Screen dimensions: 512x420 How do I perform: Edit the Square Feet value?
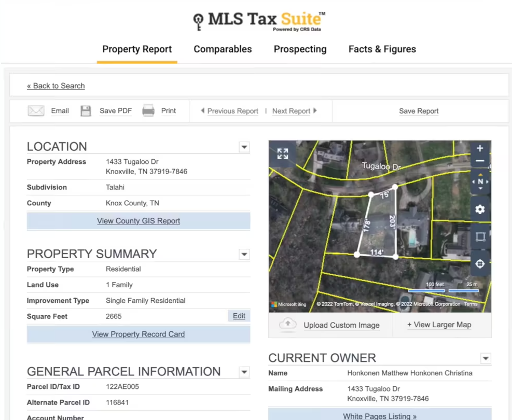tap(239, 316)
